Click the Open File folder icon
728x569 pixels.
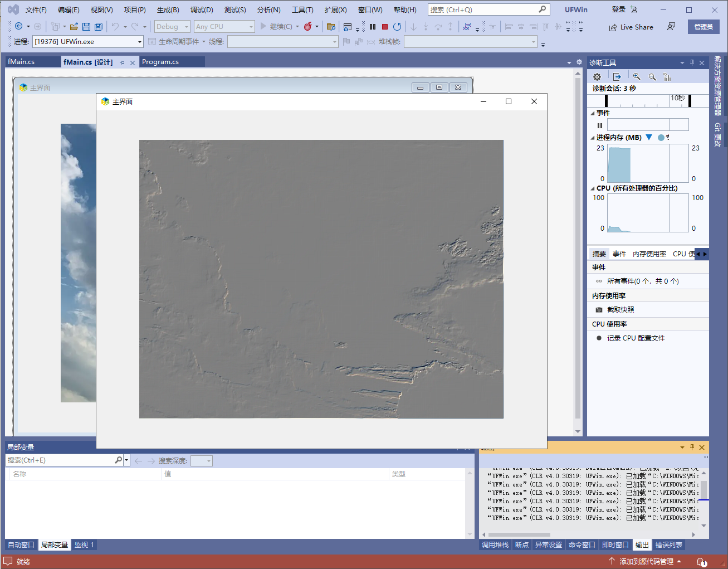74,26
